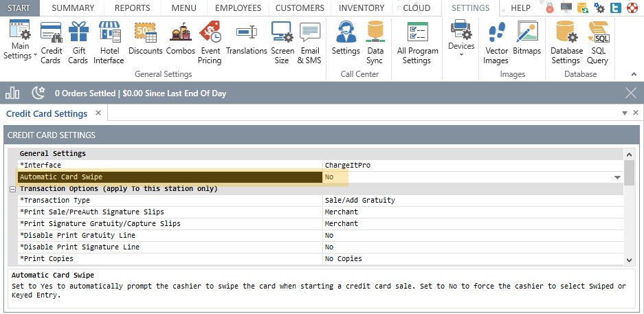The width and height of the screenshot is (644, 314).
Task: Open the Automatic Card Swipe value dropdown
Action: 617,177
